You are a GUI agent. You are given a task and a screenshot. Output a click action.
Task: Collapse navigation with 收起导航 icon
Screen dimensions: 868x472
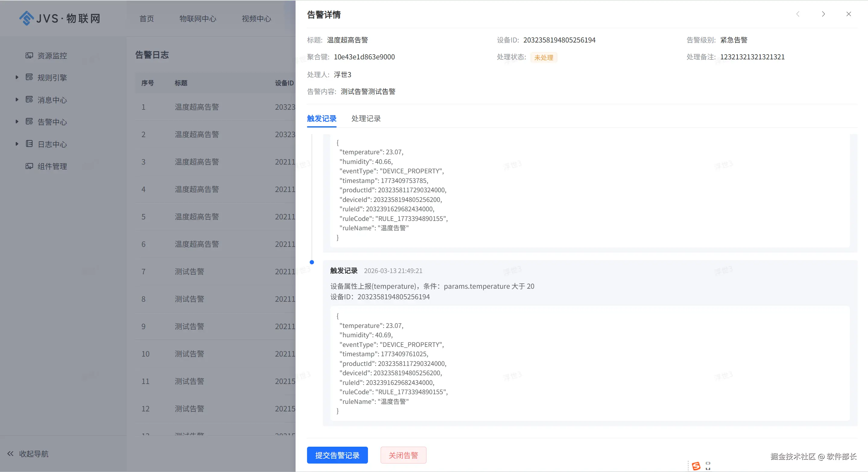click(11, 454)
